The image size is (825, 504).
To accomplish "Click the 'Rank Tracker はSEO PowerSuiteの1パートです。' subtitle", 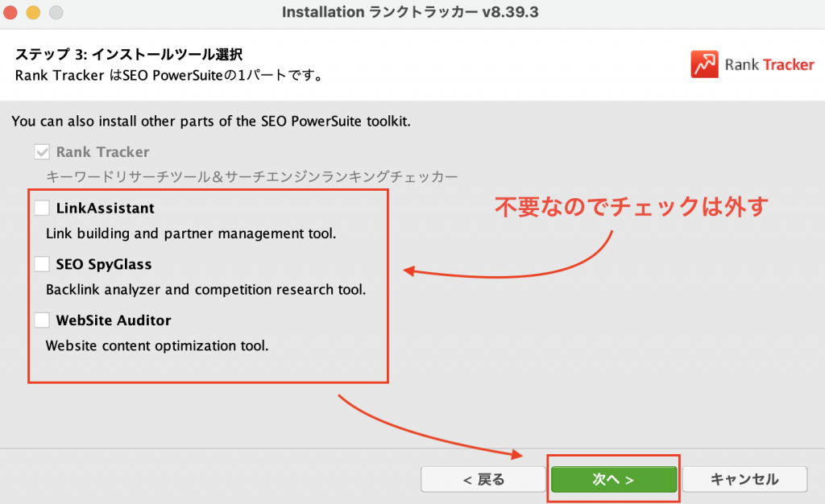I will [x=169, y=76].
